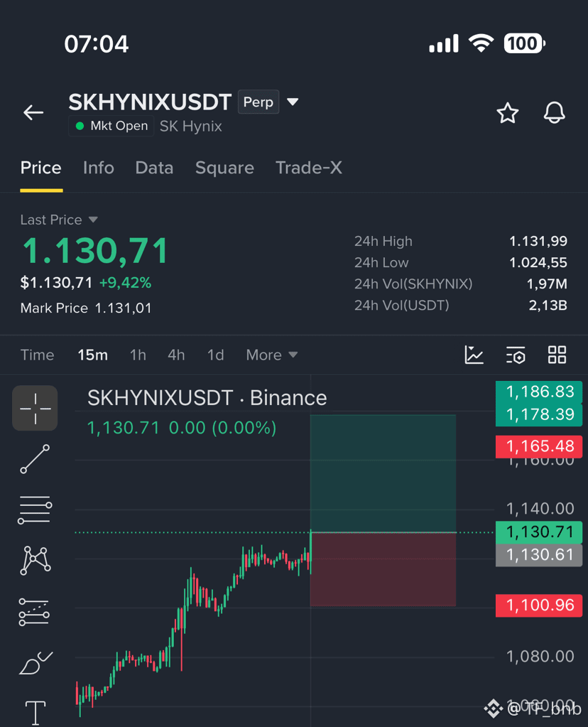Click the 1,186.83 target price label
The width and height of the screenshot is (588, 727).
pyautogui.click(x=539, y=392)
